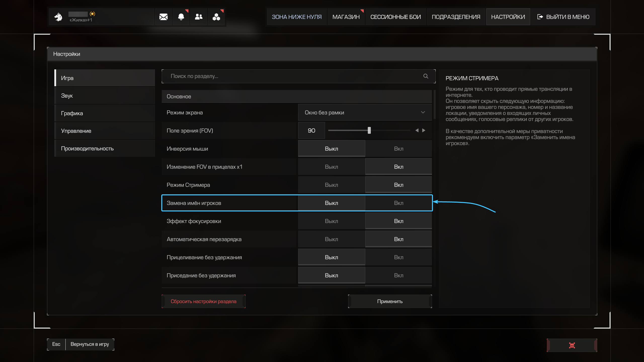Image resolution: width=644 pixels, height=362 pixels.
Task: Click ВЫЙТИ В МЕНЮ exit button
Action: [563, 17]
